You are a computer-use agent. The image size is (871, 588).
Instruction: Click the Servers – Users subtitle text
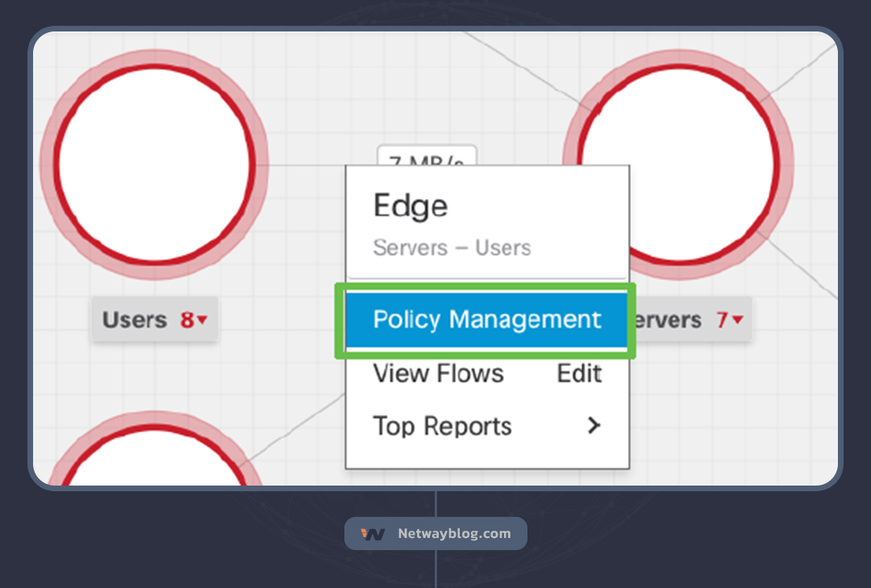pos(452,248)
